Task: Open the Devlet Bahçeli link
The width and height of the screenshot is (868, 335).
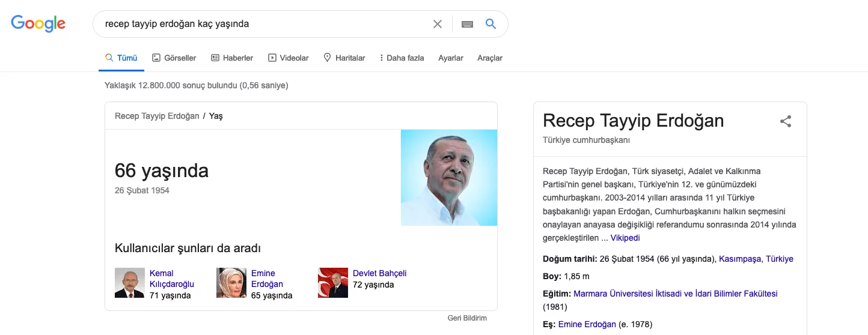Action: click(x=380, y=273)
